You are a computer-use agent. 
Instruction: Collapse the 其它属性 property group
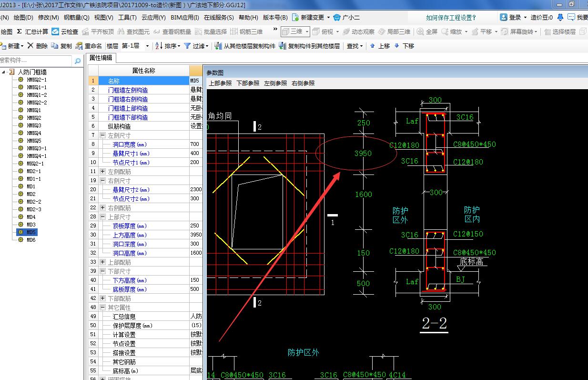point(103,308)
